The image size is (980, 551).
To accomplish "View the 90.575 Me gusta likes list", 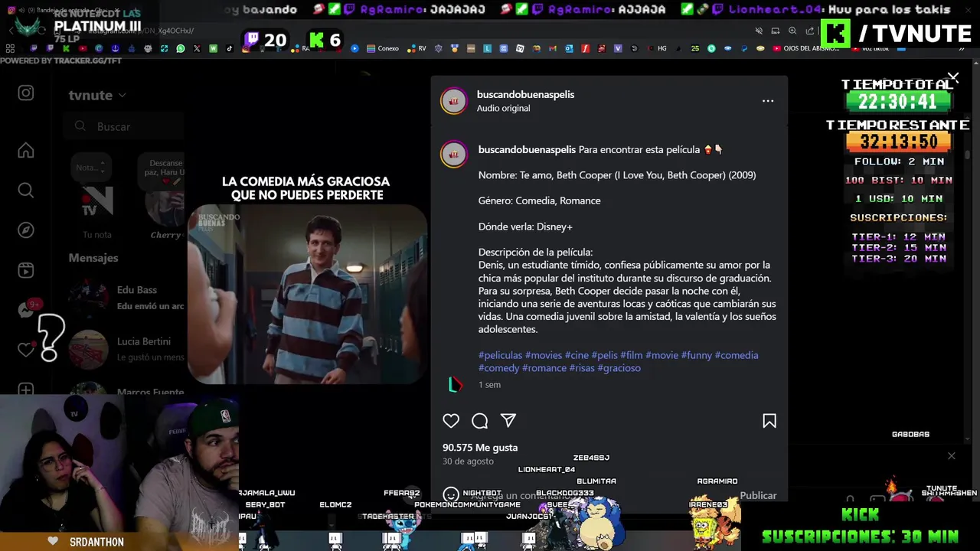I will 480,448.
